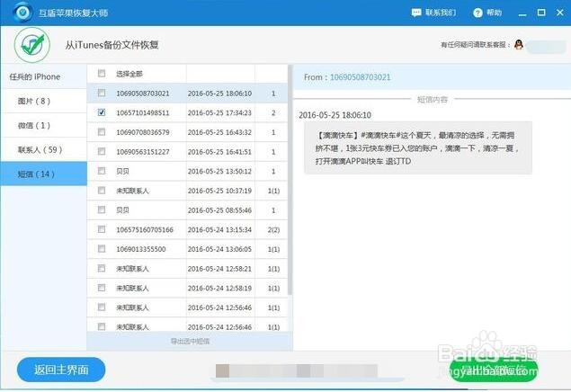Open the 帮助 help button
571x392 pixels.
[x=487, y=13]
